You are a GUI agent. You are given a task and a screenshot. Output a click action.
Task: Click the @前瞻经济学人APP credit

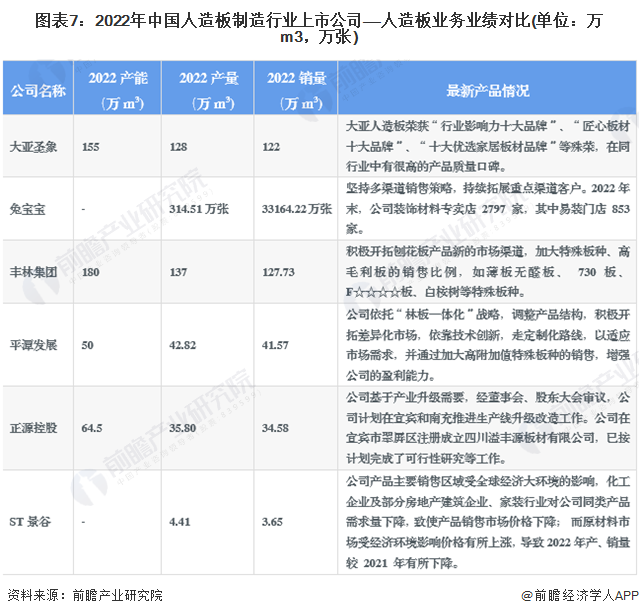coord(580,596)
